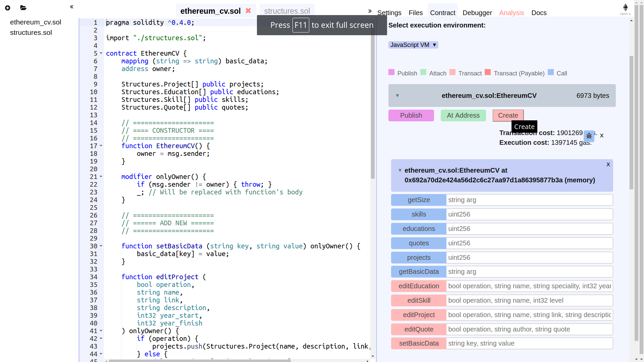Open the JavaScript VM environment dropdown
This screenshot has width=644, height=362.
coord(413,45)
